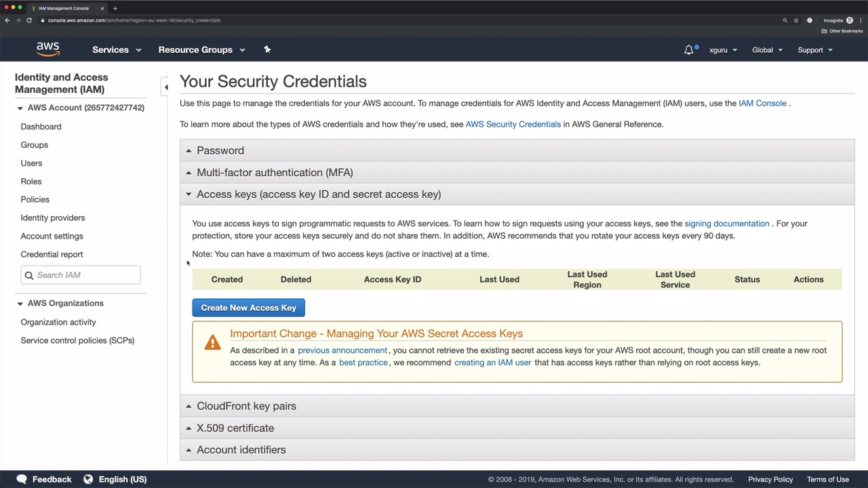Click the globe language icon
Image resolution: width=868 pixels, height=488 pixels.
[88, 479]
